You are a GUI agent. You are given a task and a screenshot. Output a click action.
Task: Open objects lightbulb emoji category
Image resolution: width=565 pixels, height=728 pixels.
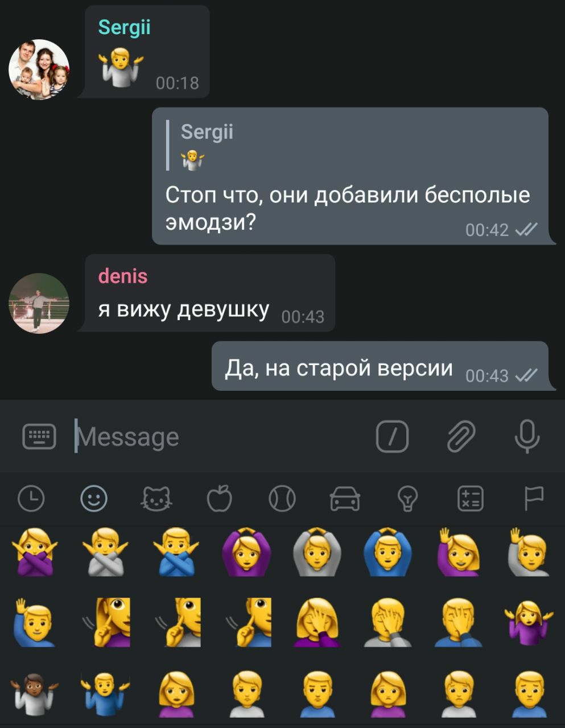tap(407, 499)
